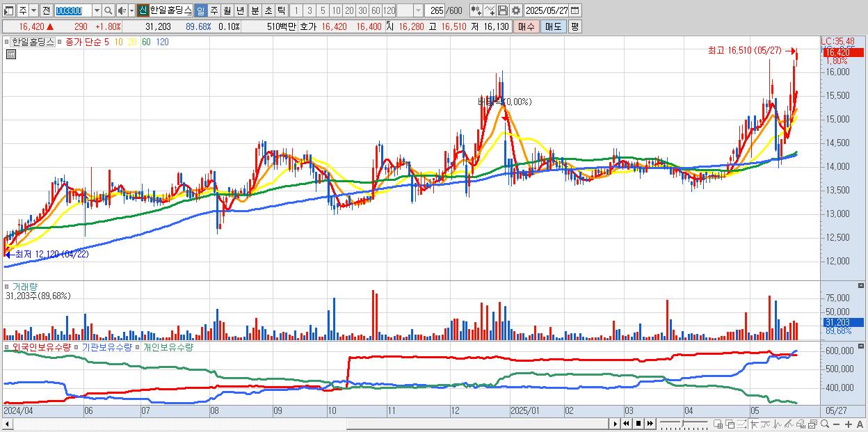The image size is (868, 432).
Task: Click the 평 button
Action: click(574, 26)
